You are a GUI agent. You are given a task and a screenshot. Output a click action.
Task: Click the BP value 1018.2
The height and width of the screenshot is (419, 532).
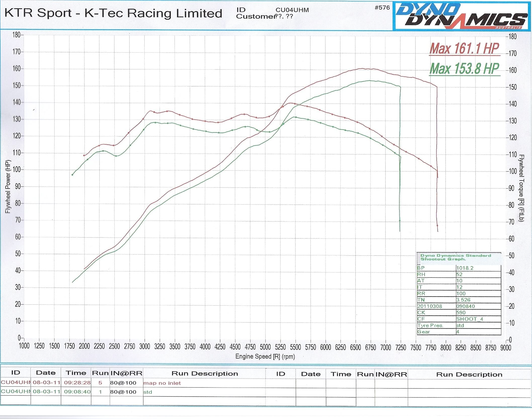tap(465, 268)
